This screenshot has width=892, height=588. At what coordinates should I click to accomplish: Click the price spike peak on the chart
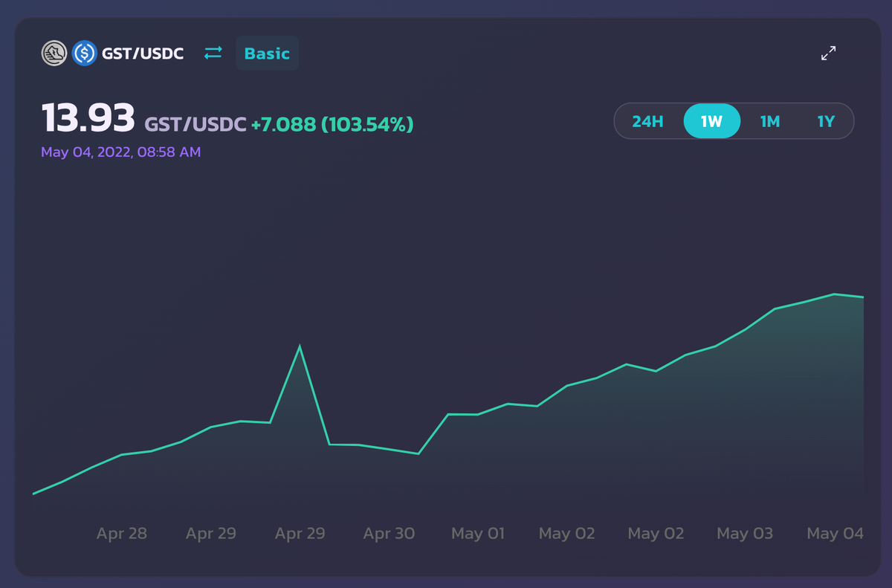click(x=300, y=346)
